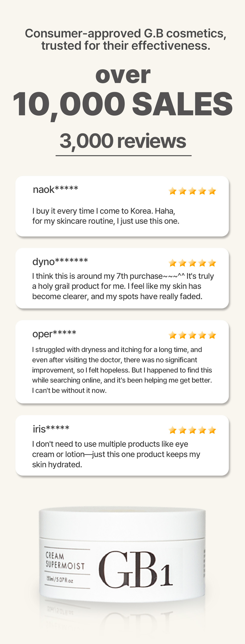
Task: Select the iris***** reviewer name
Action: click(x=51, y=429)
